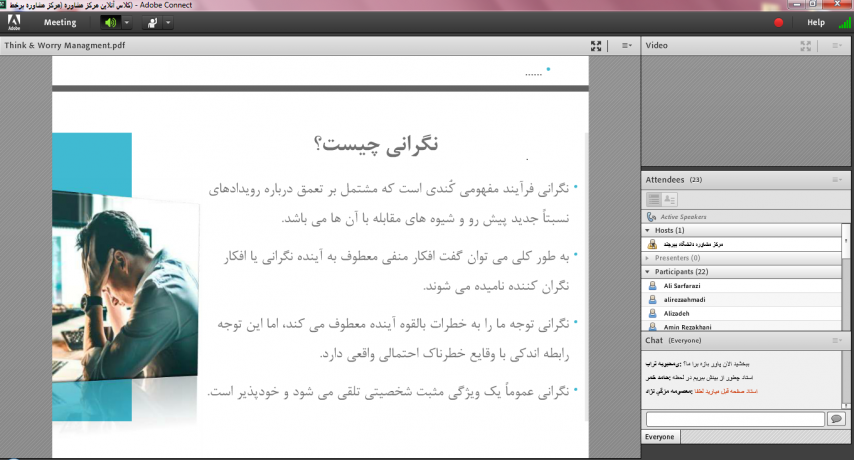
Task: Open raise hand status dropdown arrow
Action: point(168,22)
